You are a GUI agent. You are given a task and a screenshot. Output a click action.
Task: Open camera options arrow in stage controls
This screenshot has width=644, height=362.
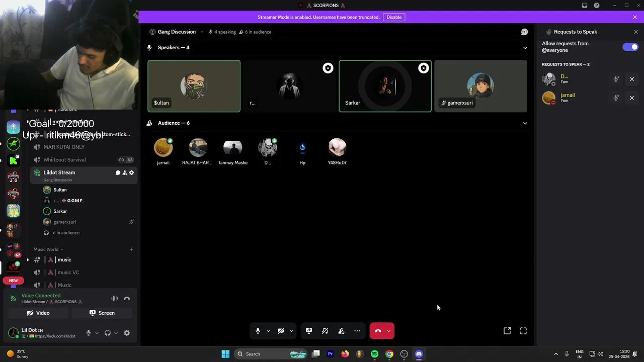[x=291, y=331]
